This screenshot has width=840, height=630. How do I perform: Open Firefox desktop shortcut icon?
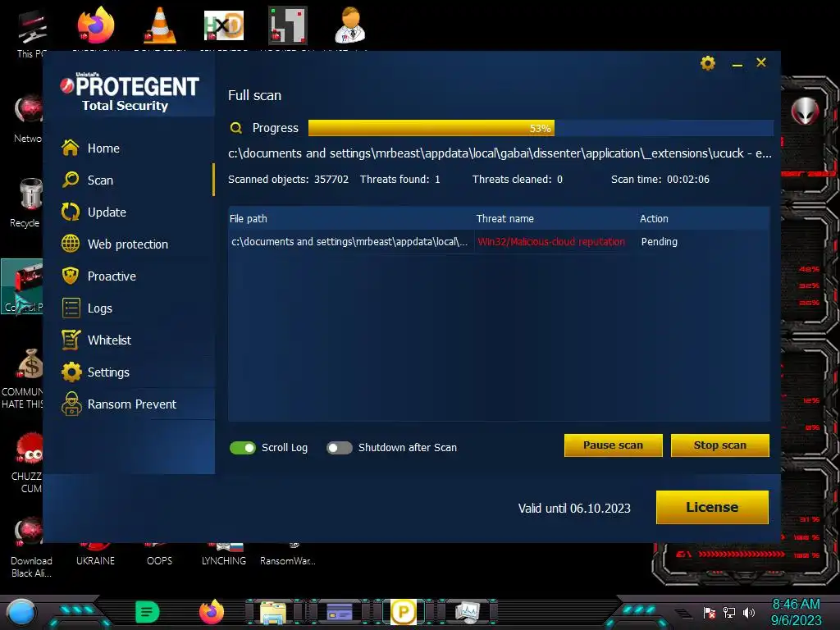point(96,25)
